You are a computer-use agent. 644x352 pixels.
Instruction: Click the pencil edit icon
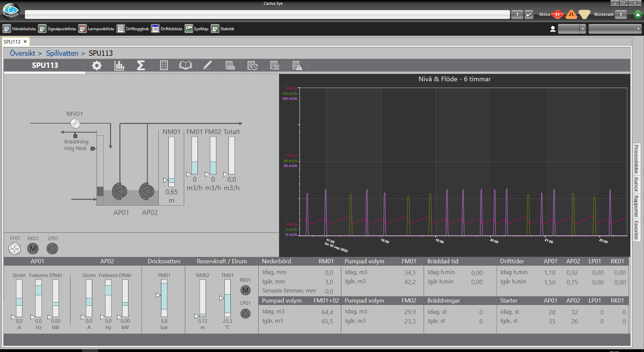(x=208, y=65)
